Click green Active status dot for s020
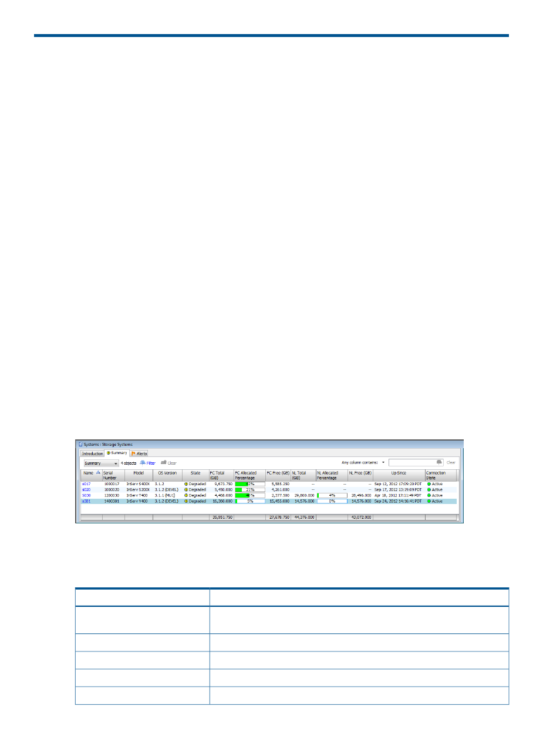Viewport: 560px width, 746px height. (x=429, y=490)
